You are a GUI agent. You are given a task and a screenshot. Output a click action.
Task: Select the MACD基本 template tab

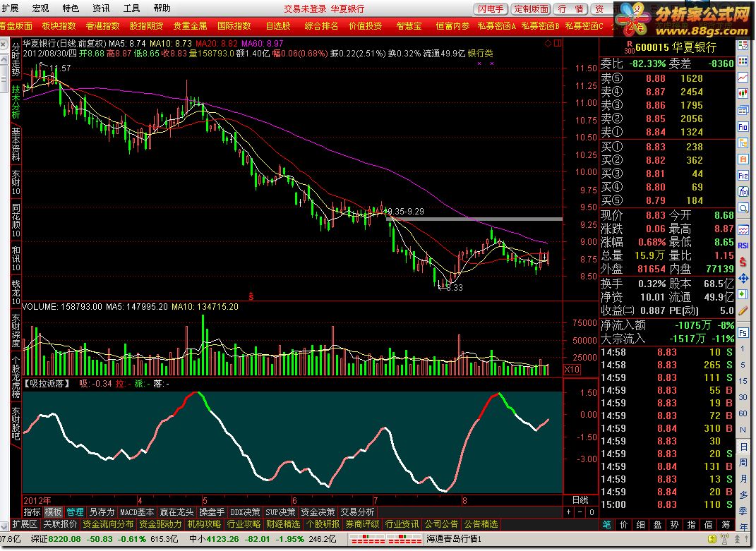click(137, 512)
